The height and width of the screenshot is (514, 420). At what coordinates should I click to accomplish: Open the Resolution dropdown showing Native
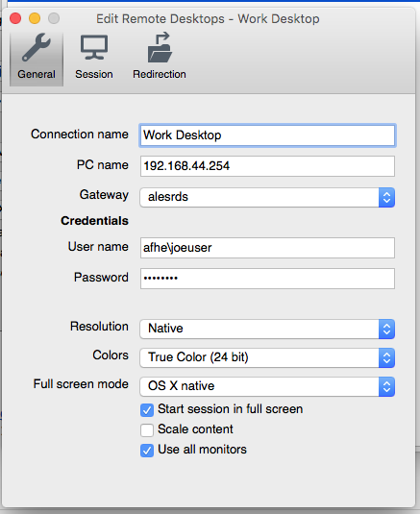pyautogui.click(x=267, y=329)
